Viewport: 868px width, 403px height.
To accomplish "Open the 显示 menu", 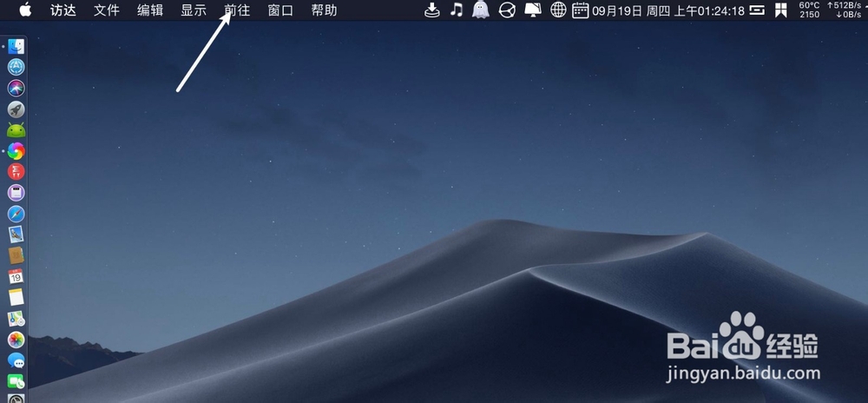I will point(194,10).
